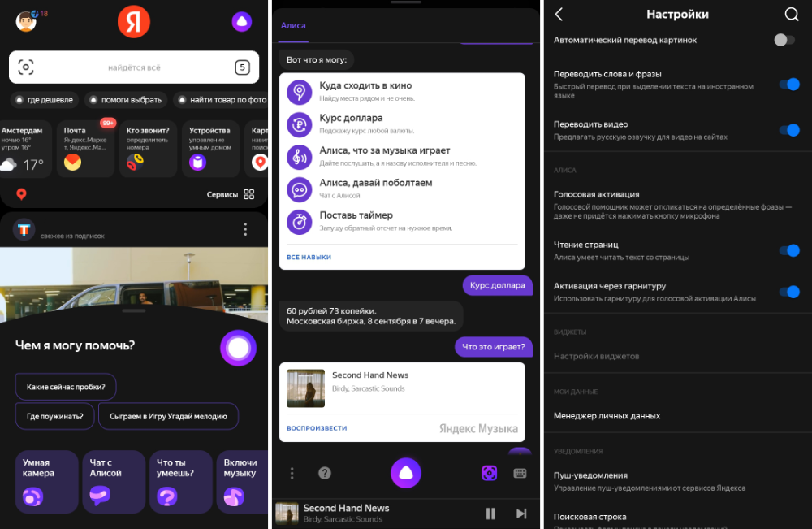
Task: Open the Сервисы grid
Action: [x=231, y=194]
